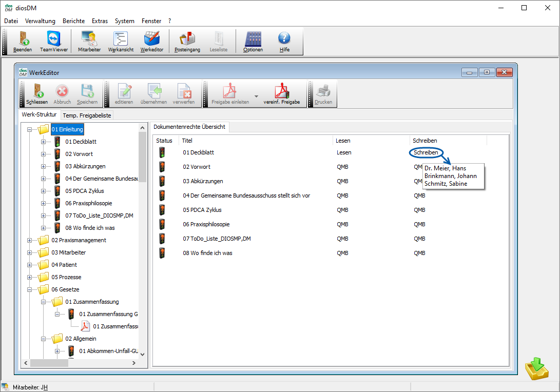The width and height of the screenshot is (560, 392).
Task: Expand the 02 Praxismanagement folder
Action: click(30, 240)
